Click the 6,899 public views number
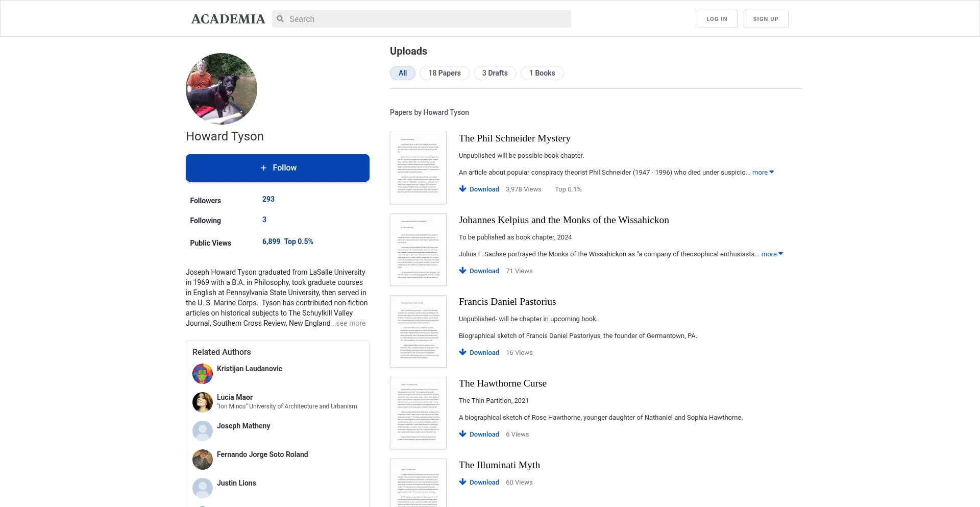Image resolution: width=980 pixels, height=507 pixels. 271,242
